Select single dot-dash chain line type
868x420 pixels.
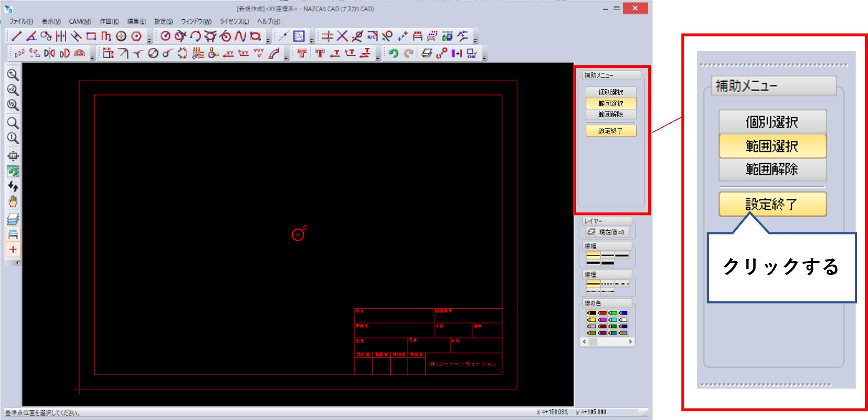click(x=593, y=291)
